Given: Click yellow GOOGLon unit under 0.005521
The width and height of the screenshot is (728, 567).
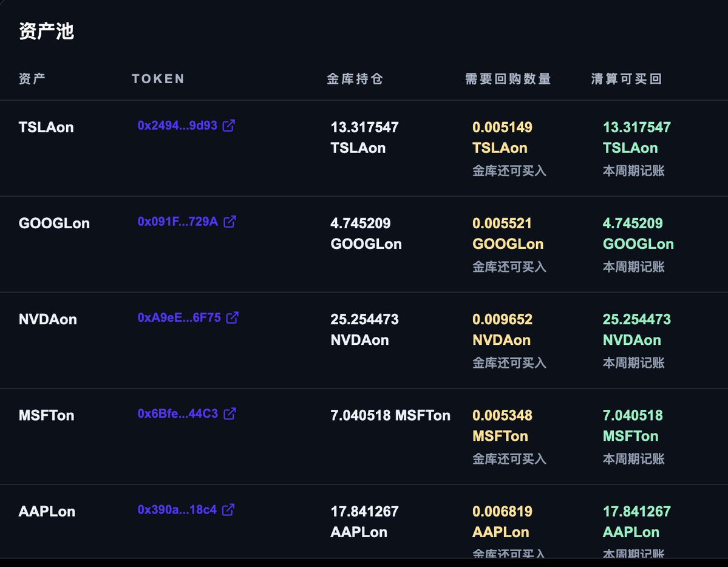Looking at the screenshot, I should click(508, 244).
